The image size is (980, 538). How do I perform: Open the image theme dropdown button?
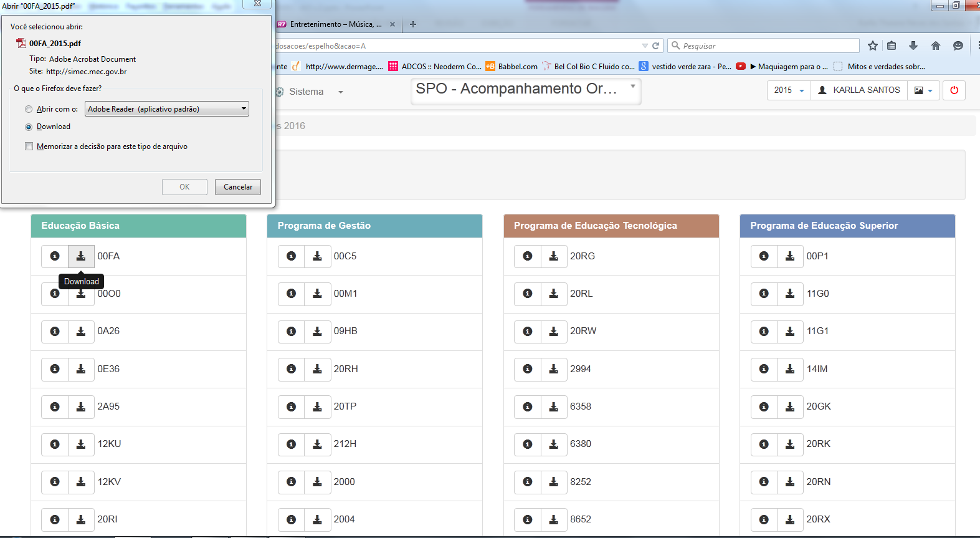[x=923, y=90]
